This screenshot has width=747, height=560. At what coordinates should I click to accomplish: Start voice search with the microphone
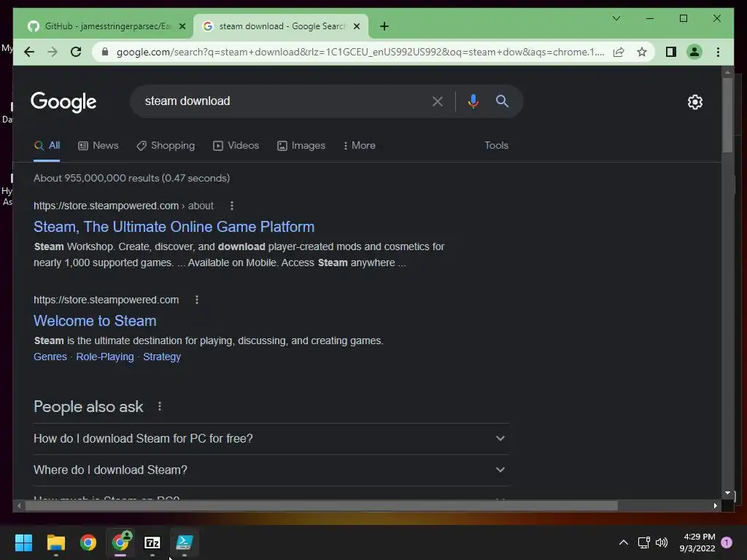click(x=473, y=101)
